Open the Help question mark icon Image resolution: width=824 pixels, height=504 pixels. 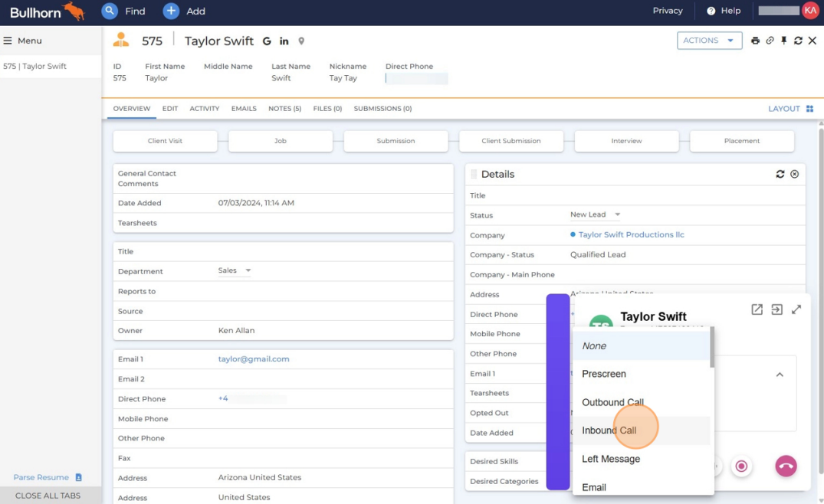[711, 11]
